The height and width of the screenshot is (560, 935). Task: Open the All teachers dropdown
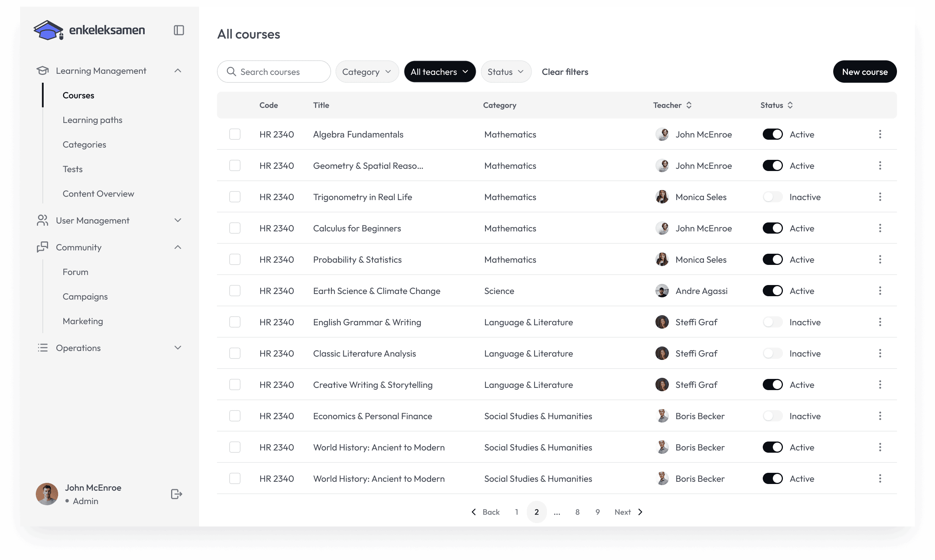(x=440, y=72)
